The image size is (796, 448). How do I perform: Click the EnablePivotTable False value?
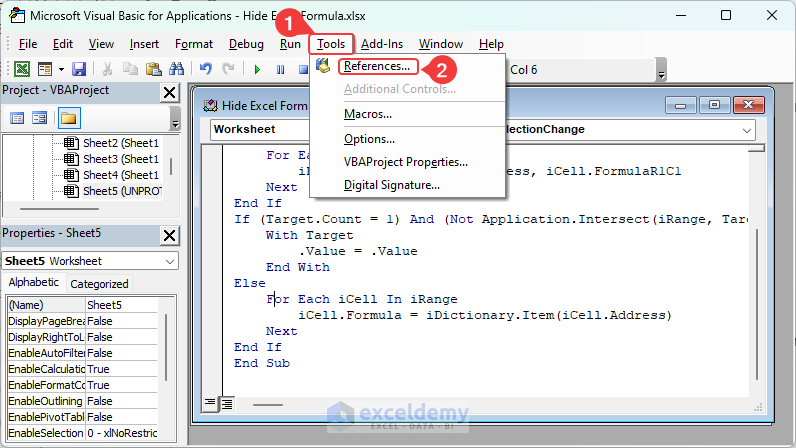pos(122,417)
